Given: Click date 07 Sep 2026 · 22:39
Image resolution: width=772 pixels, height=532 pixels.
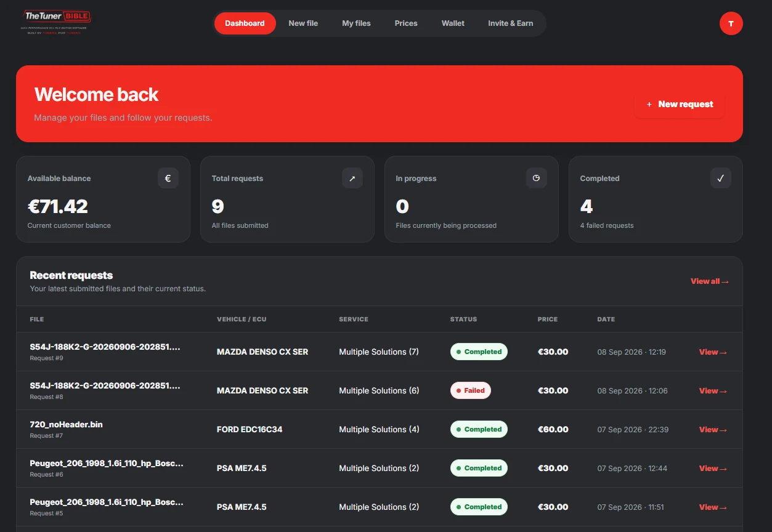Looking at the screenshot, I should tap(633, 430).
